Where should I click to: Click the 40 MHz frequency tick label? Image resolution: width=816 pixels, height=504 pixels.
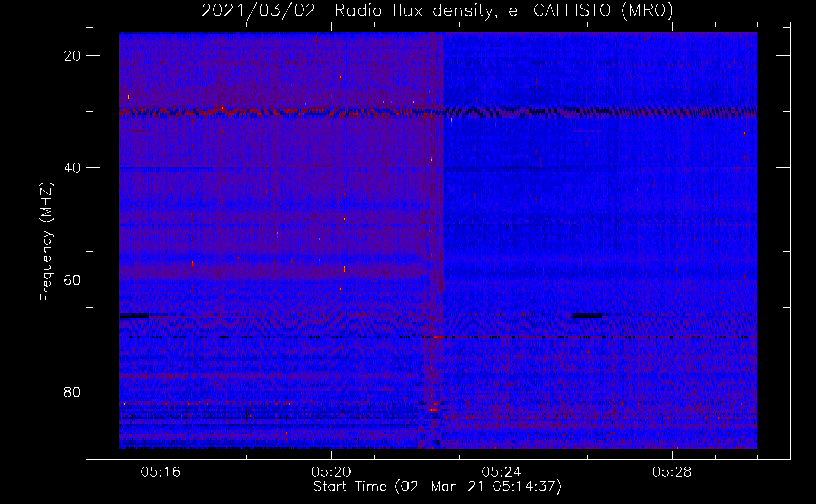pos(73,168)
